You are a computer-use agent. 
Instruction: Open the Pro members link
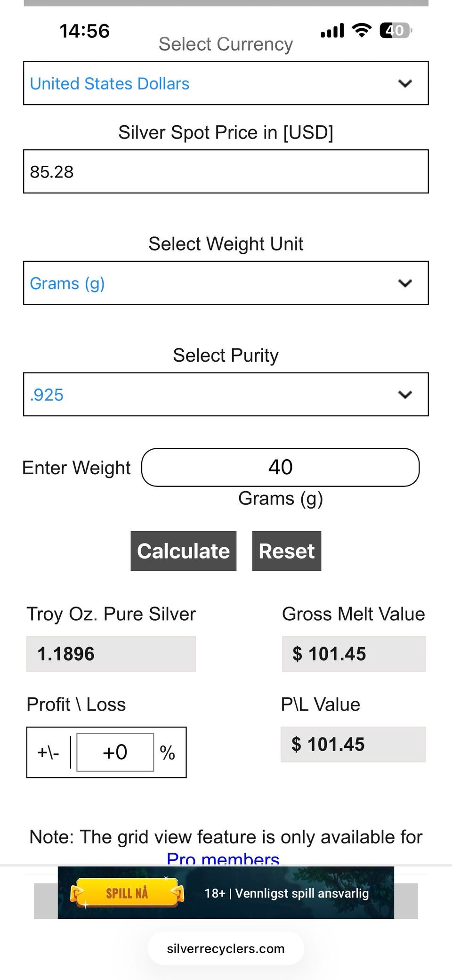pyautogui.click(x=223, y=859)
